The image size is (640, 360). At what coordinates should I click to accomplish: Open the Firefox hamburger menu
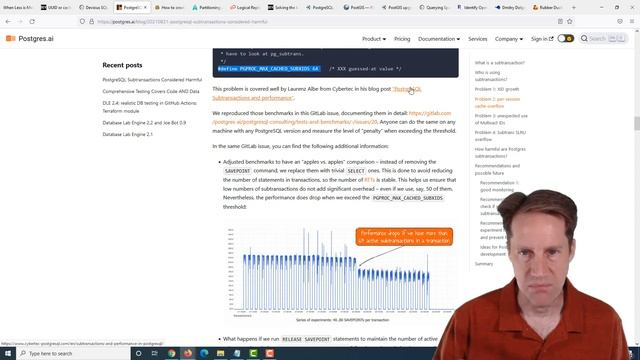[x=632, y=22]
